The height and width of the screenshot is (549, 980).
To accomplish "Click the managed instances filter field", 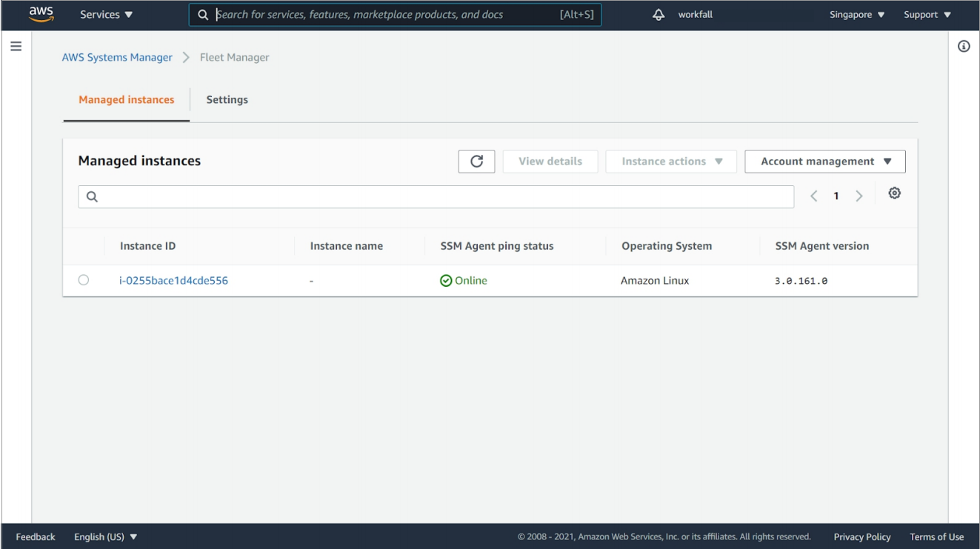I will [x=436, y=197].
